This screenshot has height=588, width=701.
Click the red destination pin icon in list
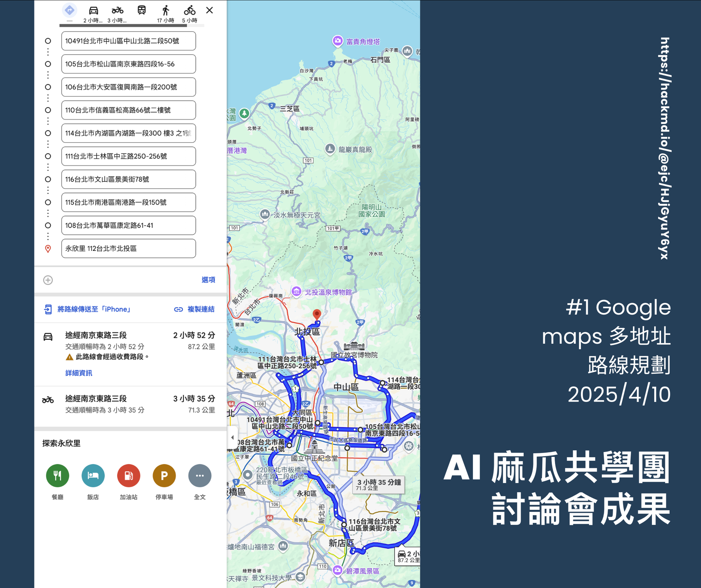coord(48,249)
